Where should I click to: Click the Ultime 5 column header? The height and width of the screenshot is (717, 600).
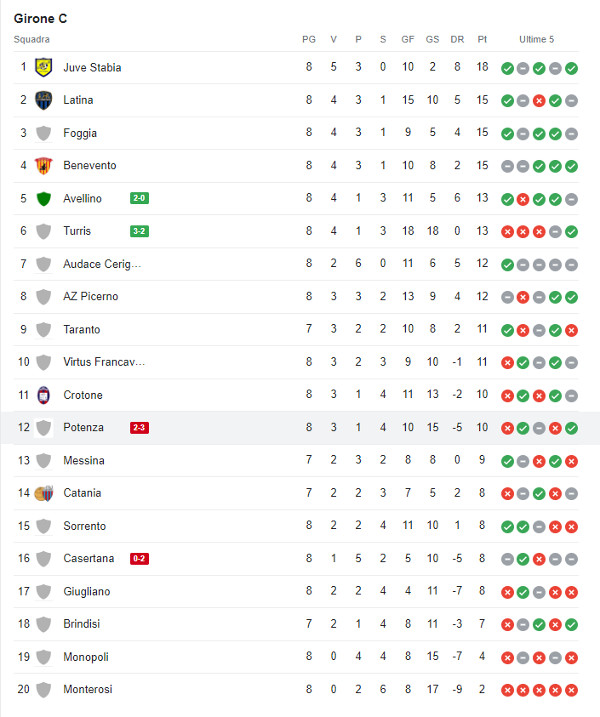pos(536,39)
